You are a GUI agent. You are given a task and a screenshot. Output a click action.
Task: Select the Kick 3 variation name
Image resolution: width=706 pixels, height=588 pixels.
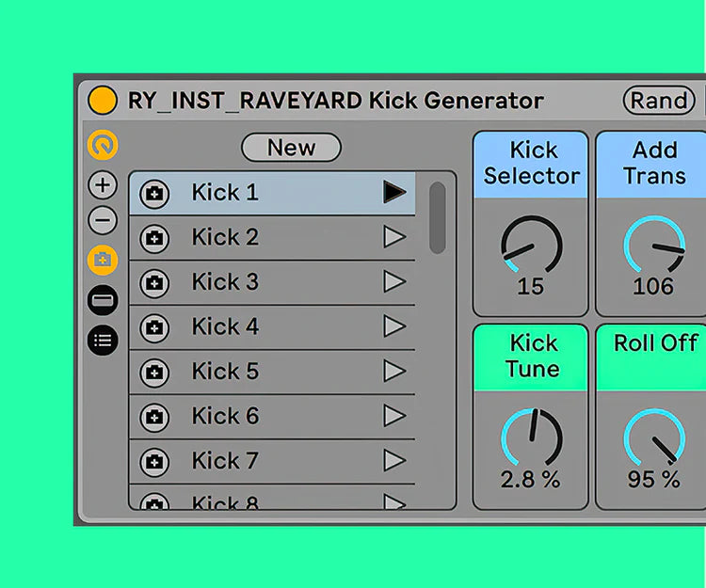(225, 281)
